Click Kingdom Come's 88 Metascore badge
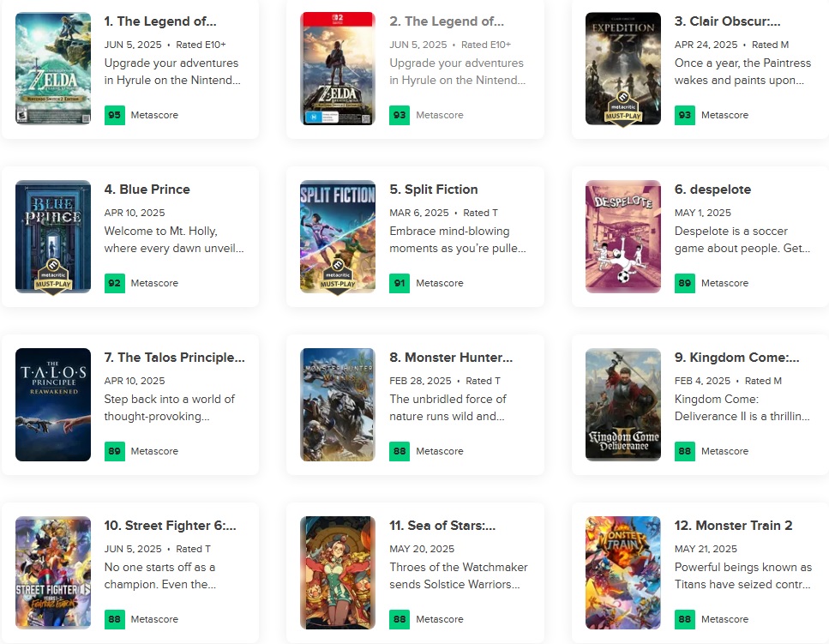The height and width of the screenshot is (644, 829). pos(684,451)
